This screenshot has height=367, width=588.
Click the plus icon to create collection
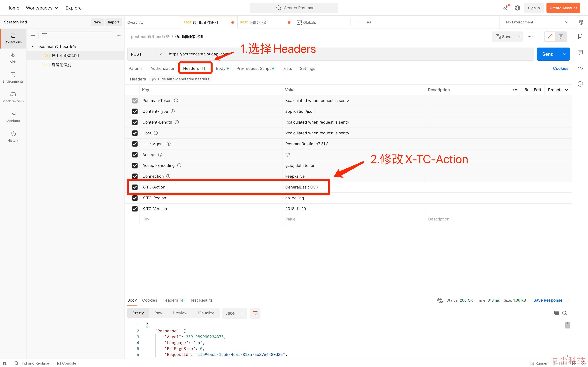(33, 35)
